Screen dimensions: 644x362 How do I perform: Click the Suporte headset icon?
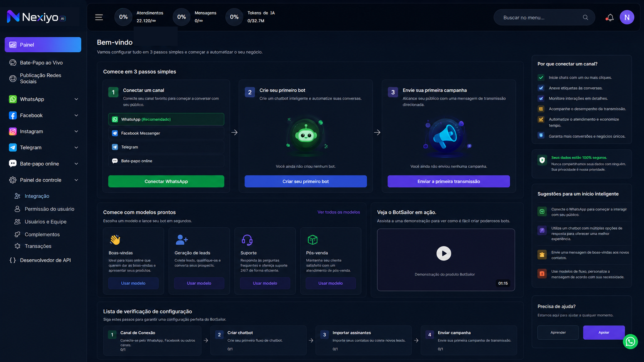[x=247, y=240]
